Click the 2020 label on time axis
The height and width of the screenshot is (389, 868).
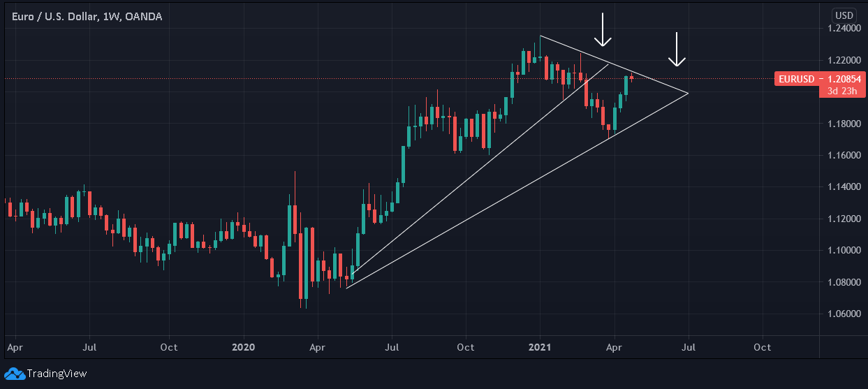pyautogui.click(x=244, y=347)
